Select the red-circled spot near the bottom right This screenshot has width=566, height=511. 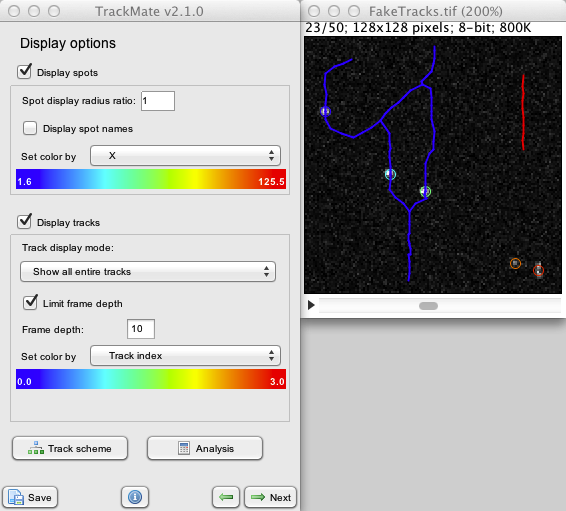538,270
